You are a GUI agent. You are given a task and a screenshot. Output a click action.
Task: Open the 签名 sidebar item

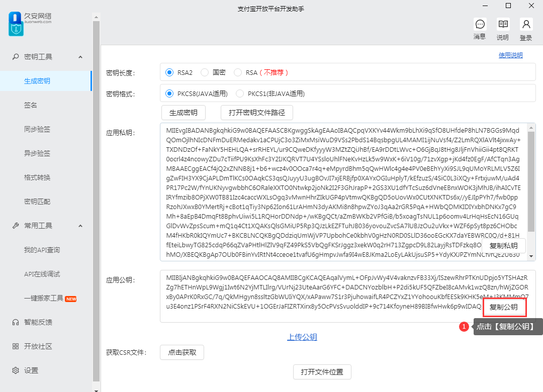click(31, 105)
